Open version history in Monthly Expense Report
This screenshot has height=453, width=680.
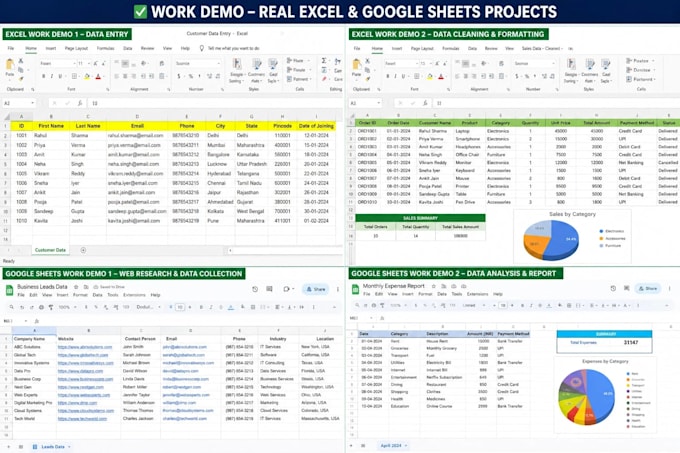pos(613,288)
